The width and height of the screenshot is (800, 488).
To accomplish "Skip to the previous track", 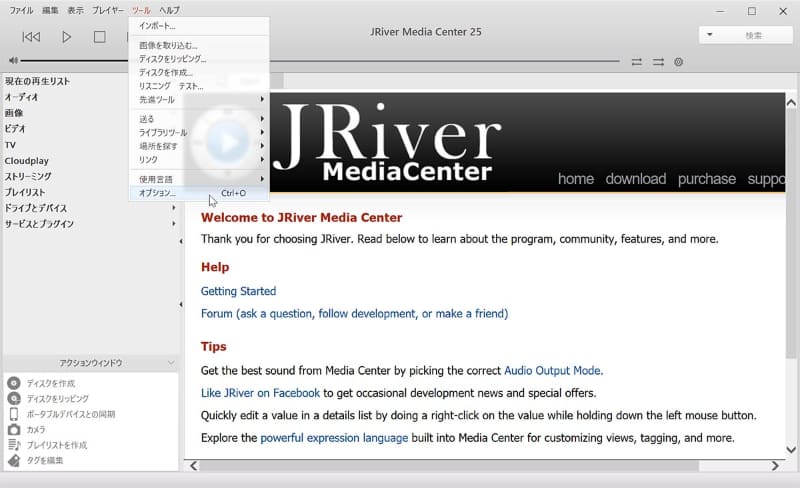I will [31, 37].
